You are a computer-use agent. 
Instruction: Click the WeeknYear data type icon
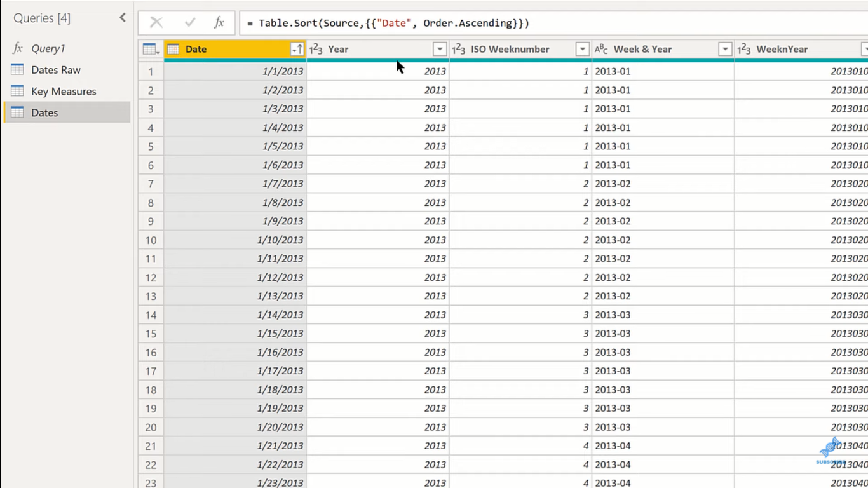click(x=744, y=49)
